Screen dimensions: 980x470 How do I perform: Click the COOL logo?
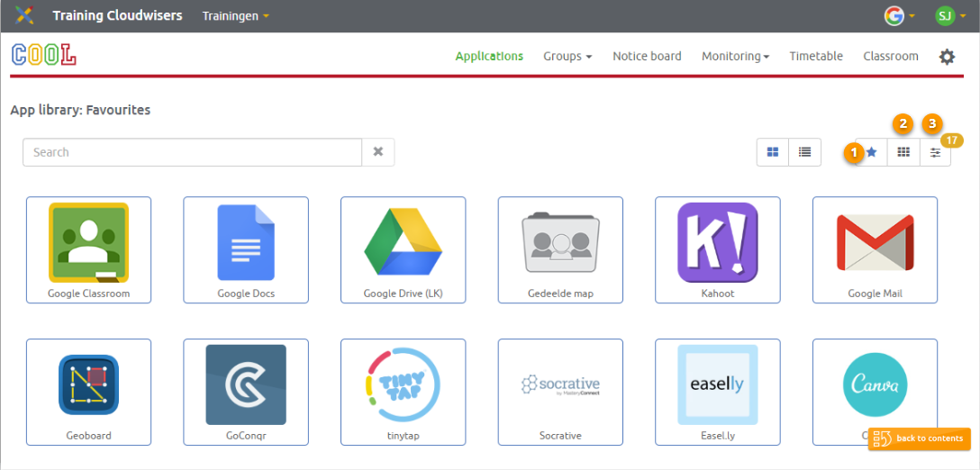click(x=44, y=55)
